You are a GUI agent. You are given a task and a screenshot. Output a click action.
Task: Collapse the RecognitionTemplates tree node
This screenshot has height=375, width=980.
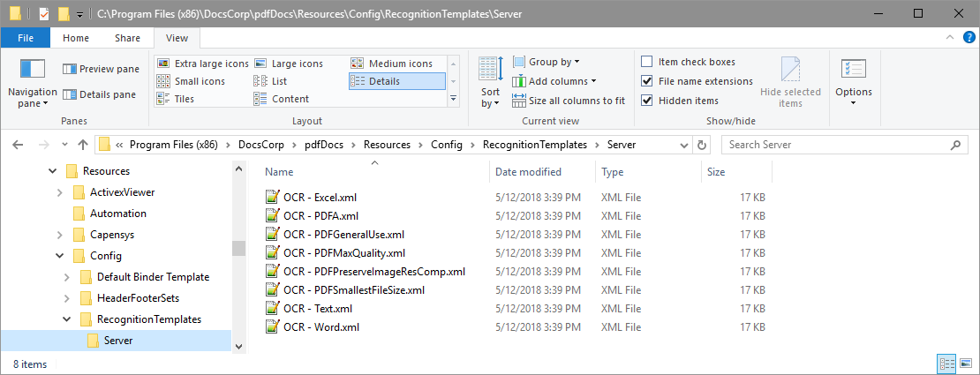(67, 319)
